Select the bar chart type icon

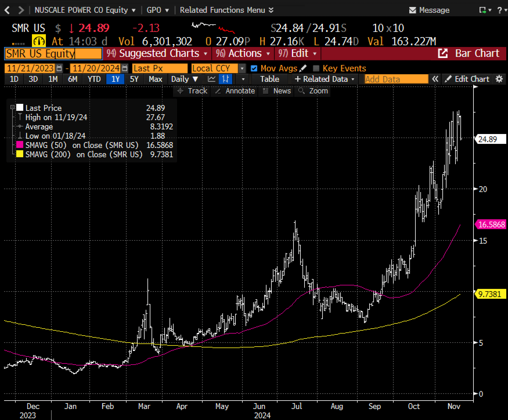[x=225, y=79]
